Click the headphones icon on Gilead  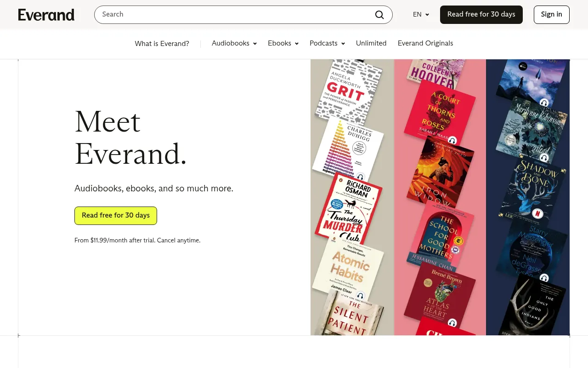[x=544, y=158]
